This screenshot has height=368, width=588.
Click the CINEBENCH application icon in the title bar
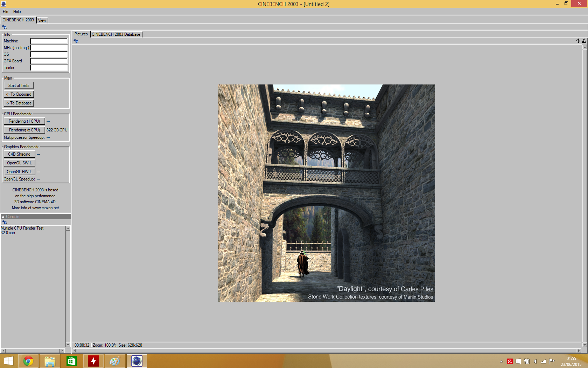(x=3, y=4)
